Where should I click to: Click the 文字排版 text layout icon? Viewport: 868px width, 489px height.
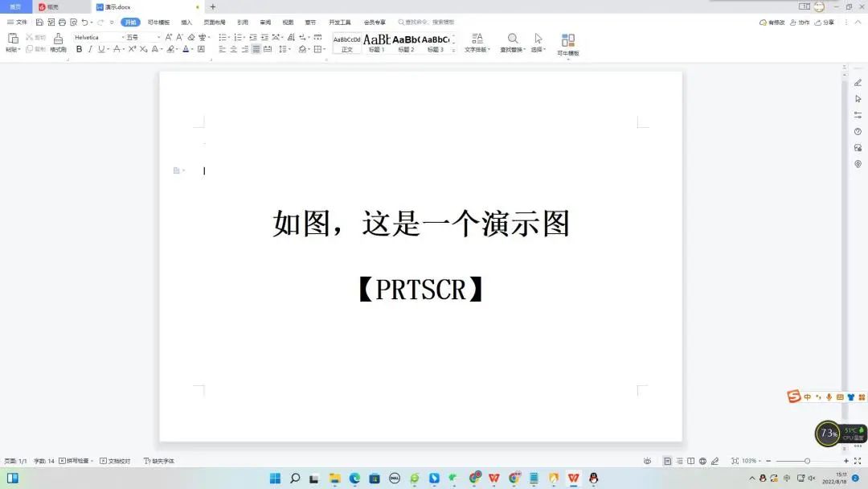coord(477,42)
